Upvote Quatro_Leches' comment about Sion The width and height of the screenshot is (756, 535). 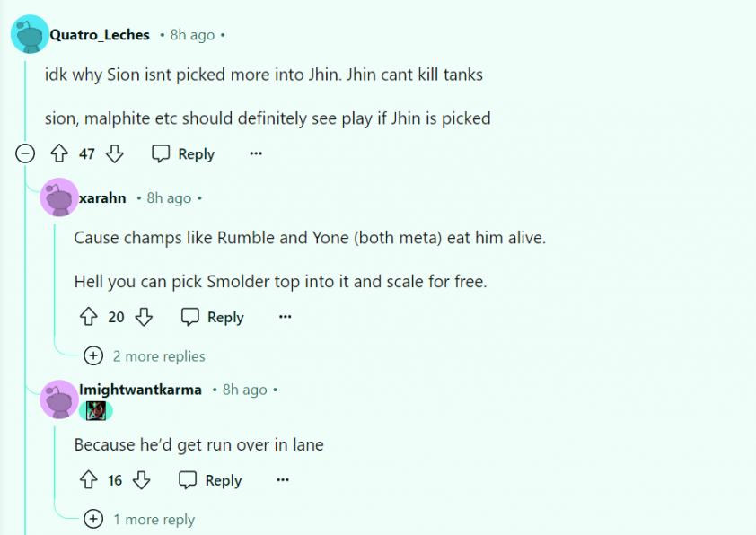(59, 153)
